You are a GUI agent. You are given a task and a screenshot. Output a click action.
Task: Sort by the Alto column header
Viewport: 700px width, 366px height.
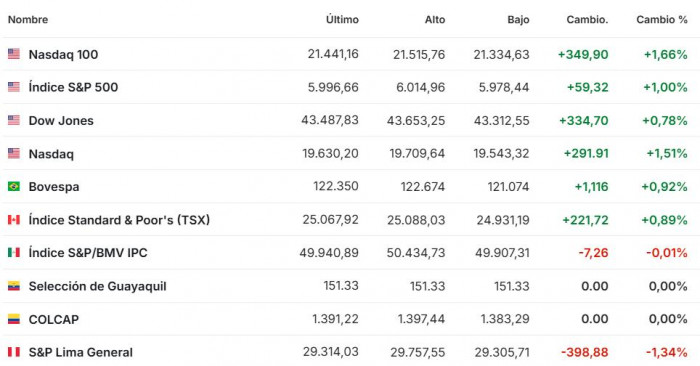[435, 20]
